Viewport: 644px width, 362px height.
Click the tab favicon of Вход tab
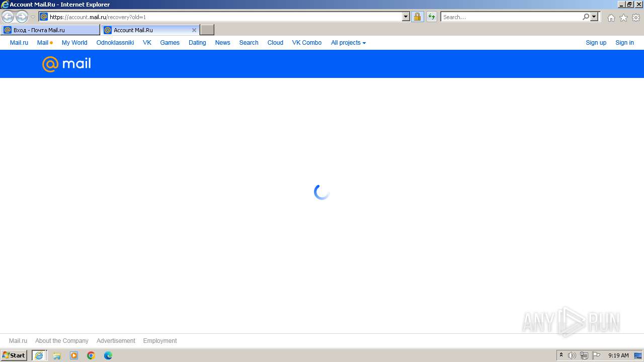click(8, 30)
